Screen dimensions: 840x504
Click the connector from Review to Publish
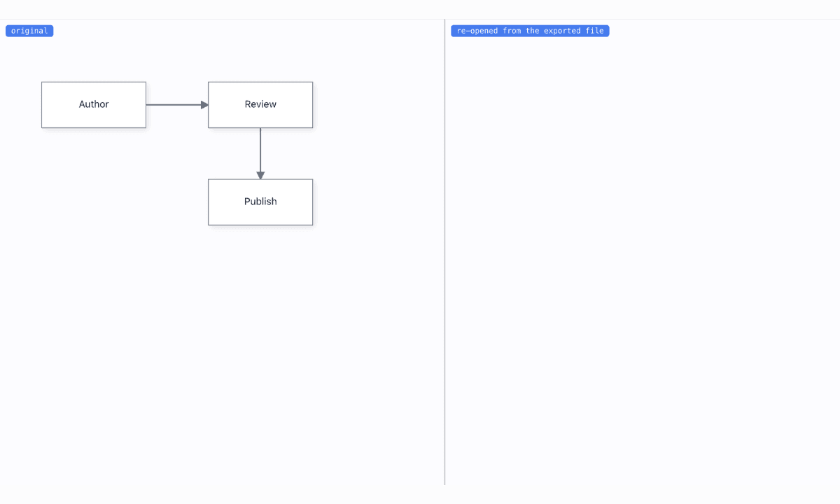260,153
